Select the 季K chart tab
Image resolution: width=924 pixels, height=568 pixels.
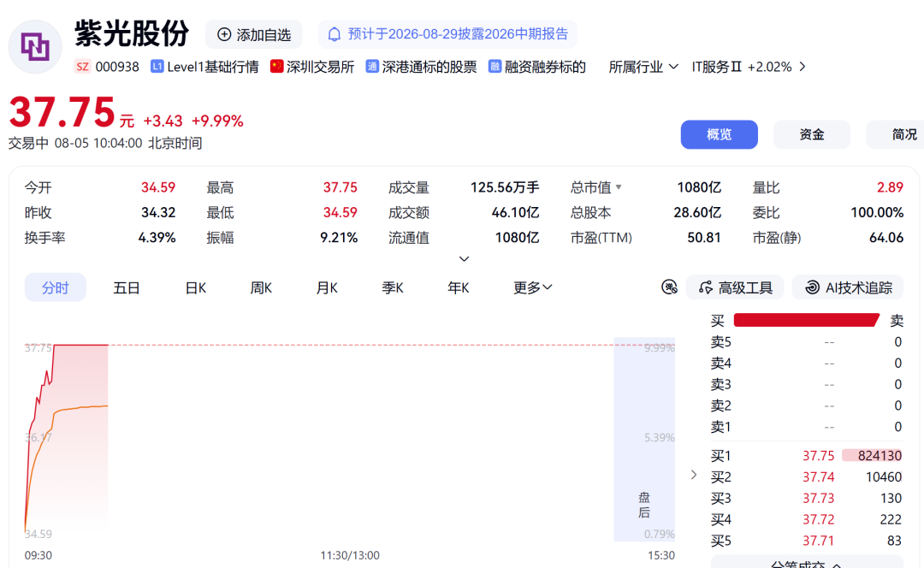pos(393,287)
